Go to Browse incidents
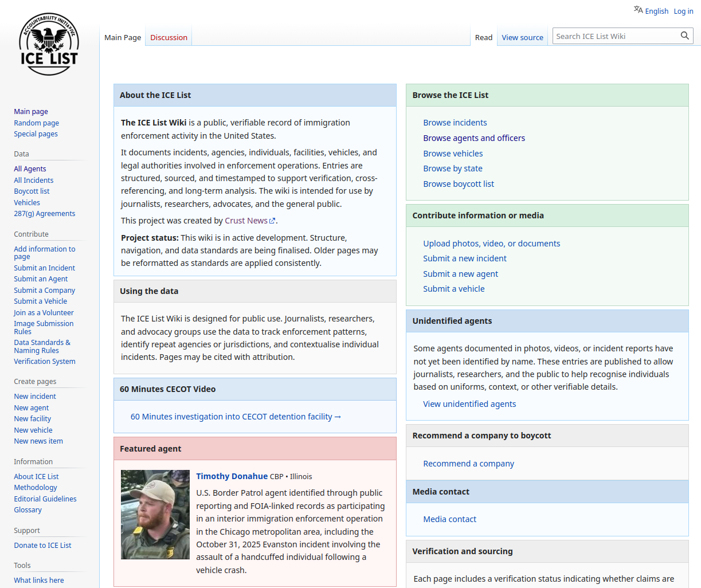The height and width of the screenshot is (588, 701). click(455, 123)
